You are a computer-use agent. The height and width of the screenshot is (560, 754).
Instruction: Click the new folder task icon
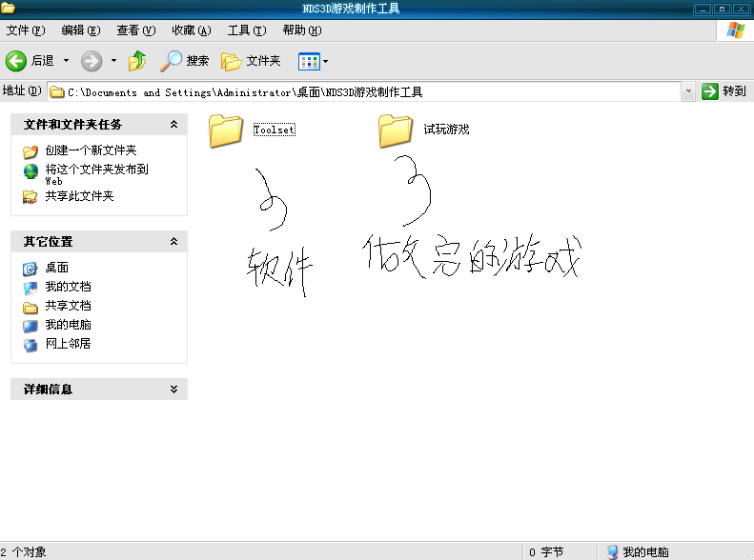(x=31, y=151)
